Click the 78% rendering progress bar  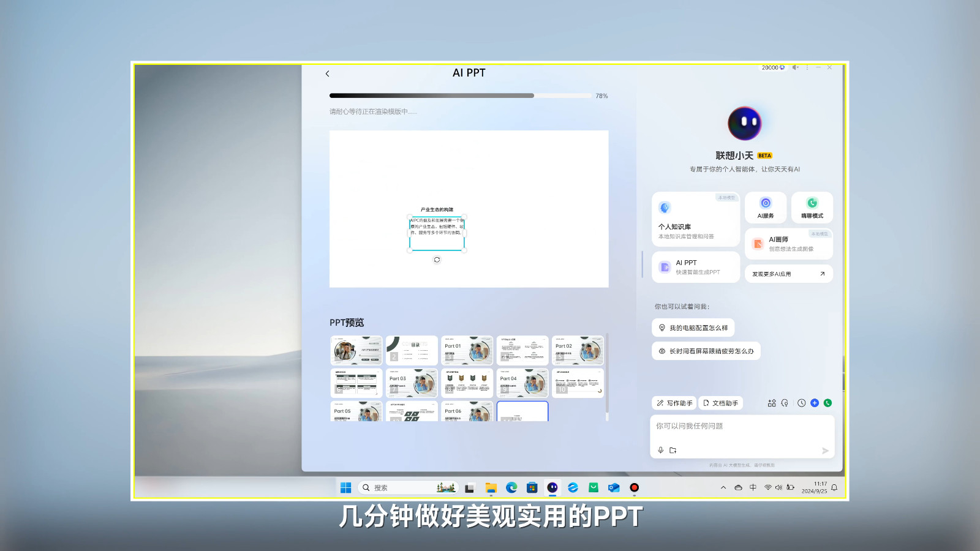click(x=461, y=96)
